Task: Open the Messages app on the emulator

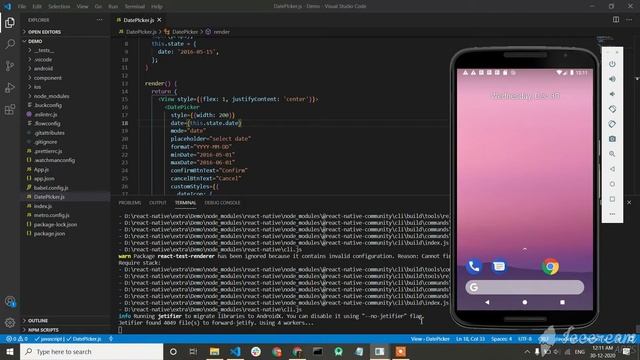Action: tap(499, 267)
